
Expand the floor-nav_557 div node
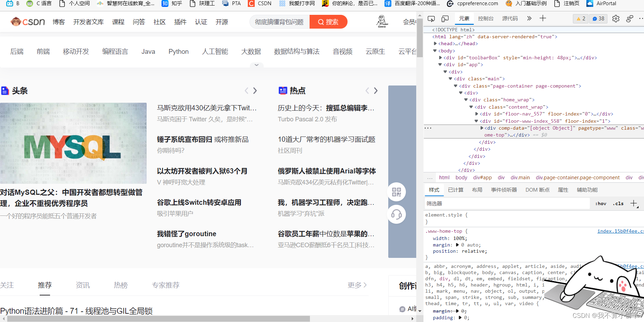pos(477,114)
